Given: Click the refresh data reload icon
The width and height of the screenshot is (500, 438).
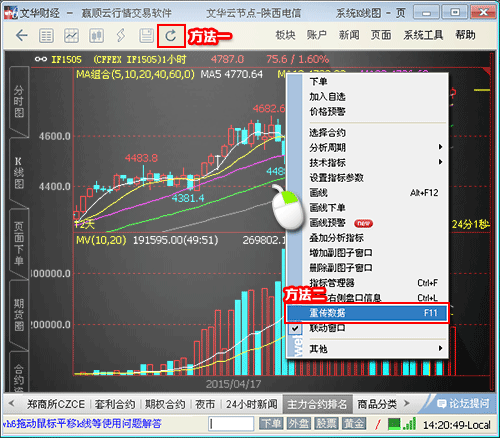Looking at the screenshot, I should (171, 36).
